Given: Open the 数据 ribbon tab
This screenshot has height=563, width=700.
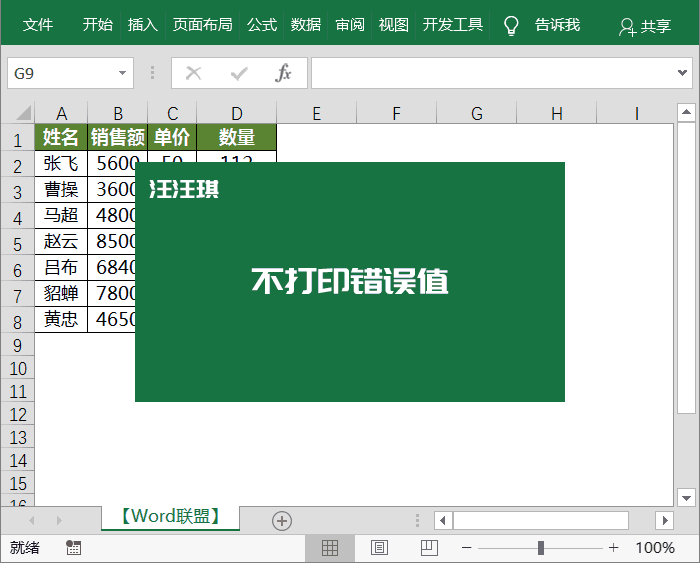Looking at the screenshot, I should click(306, 25).
